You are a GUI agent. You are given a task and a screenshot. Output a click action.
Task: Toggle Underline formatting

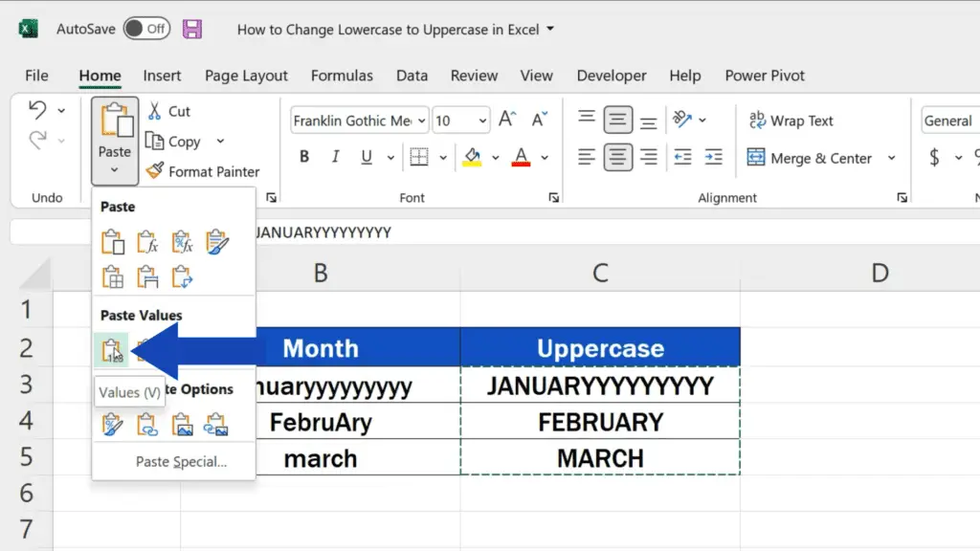367,157
